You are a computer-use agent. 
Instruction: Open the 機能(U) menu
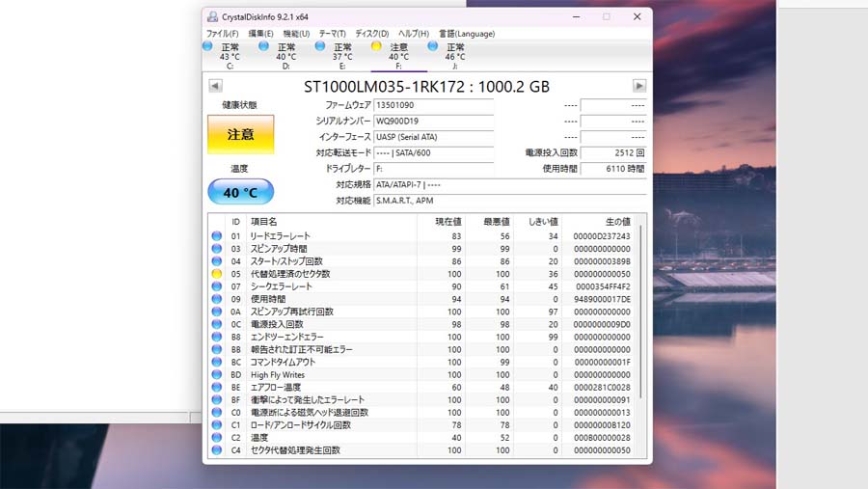point(296,34)
